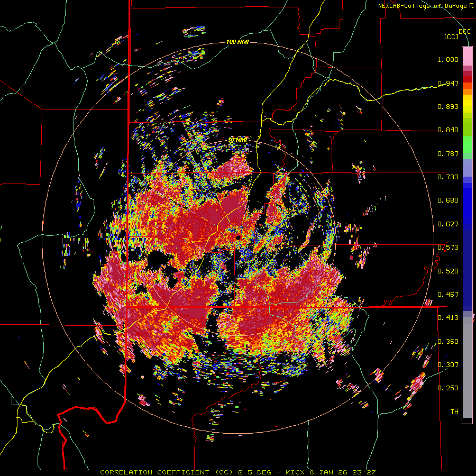476x476 pixels.
Task: Select the 0.520 legend value
Action: click(x=448, y=271)
